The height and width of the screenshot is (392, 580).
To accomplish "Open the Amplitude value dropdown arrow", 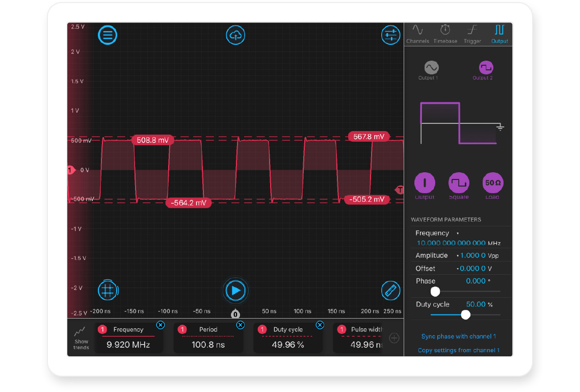I will pos(457,256).
